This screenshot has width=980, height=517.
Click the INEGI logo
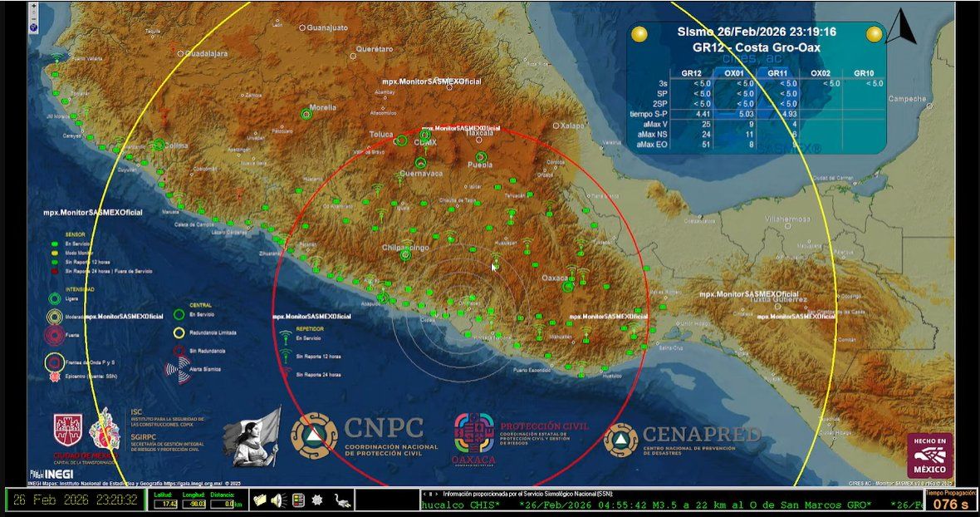tap(51, 475)
